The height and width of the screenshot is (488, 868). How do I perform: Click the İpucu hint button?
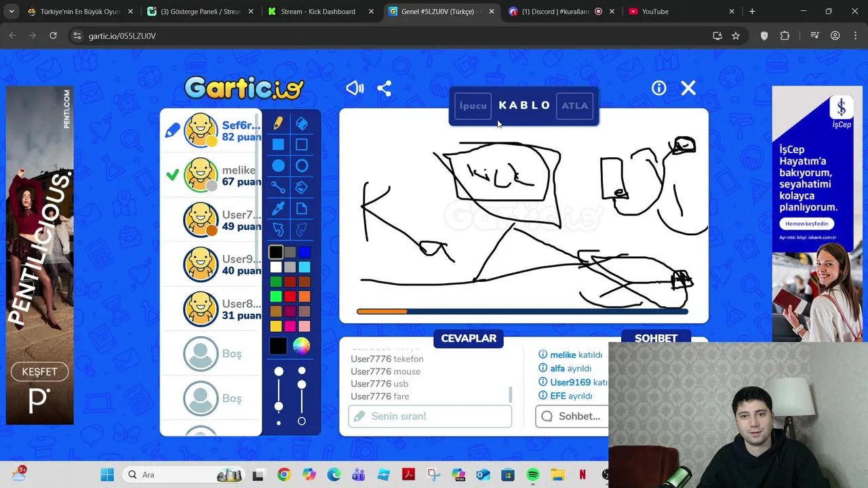473,106
